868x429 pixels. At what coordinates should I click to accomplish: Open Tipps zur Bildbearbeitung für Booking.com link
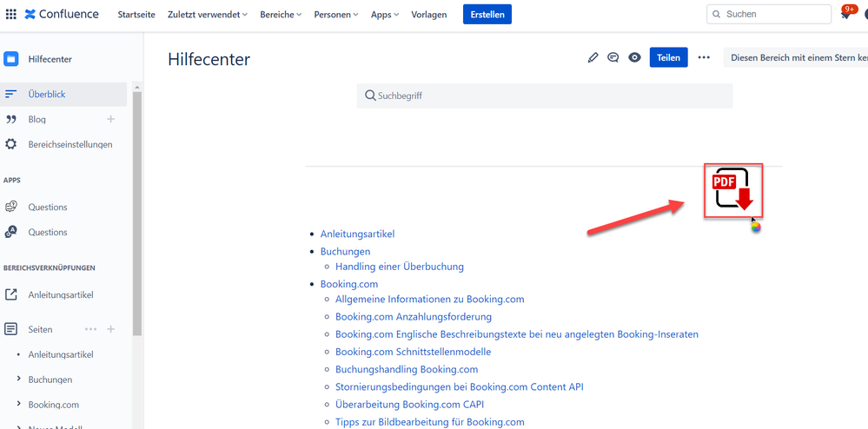coord(429,422)
